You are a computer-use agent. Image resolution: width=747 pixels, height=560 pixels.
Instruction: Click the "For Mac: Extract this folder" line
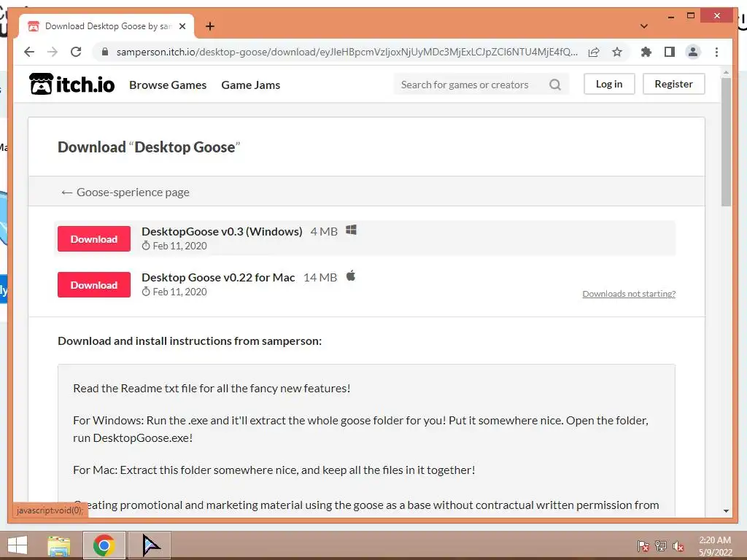pyautogui.click(x=274, y=470)
